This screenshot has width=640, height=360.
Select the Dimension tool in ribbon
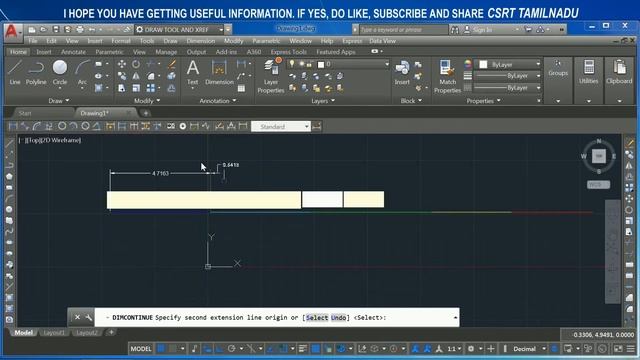click(x=219, y=72)
